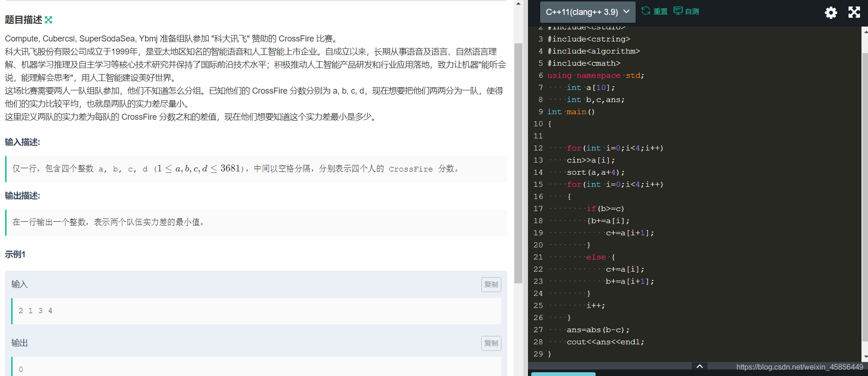Viewport: 868px width, 376px height.
Task: Click line number 11 in the gutter
Action: tap(538, 136)
